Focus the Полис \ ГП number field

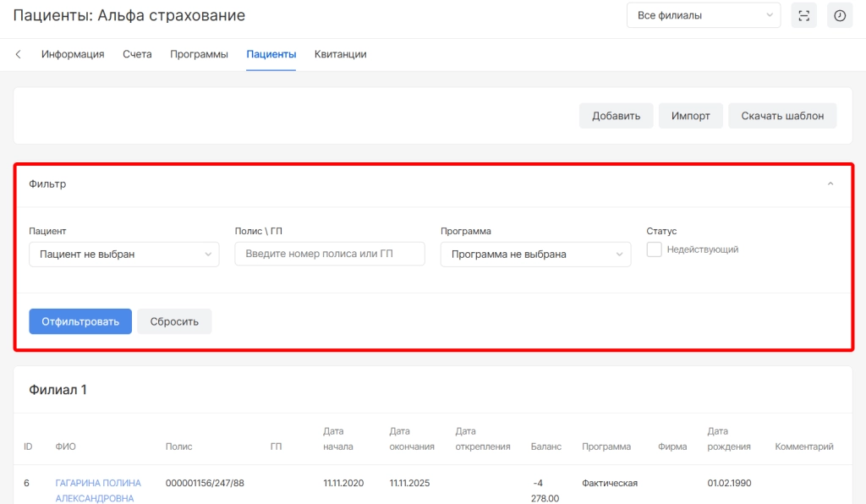tap(330, 254)
